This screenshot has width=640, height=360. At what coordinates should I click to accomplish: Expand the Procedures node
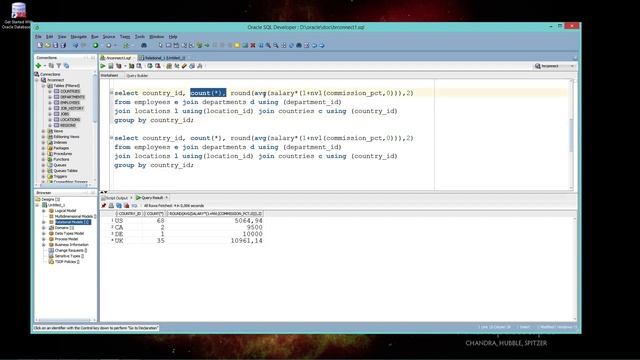pyautogui.click(x=44, y=154)
